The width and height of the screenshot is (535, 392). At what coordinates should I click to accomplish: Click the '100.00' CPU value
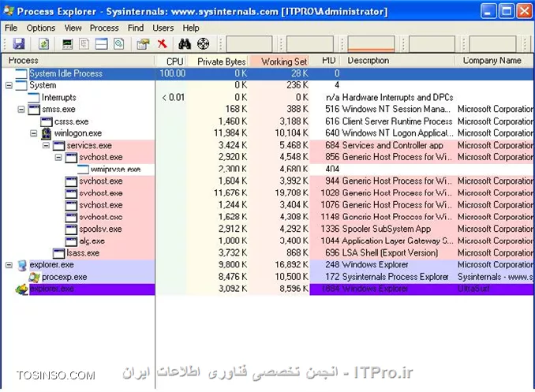coord(172,73)
